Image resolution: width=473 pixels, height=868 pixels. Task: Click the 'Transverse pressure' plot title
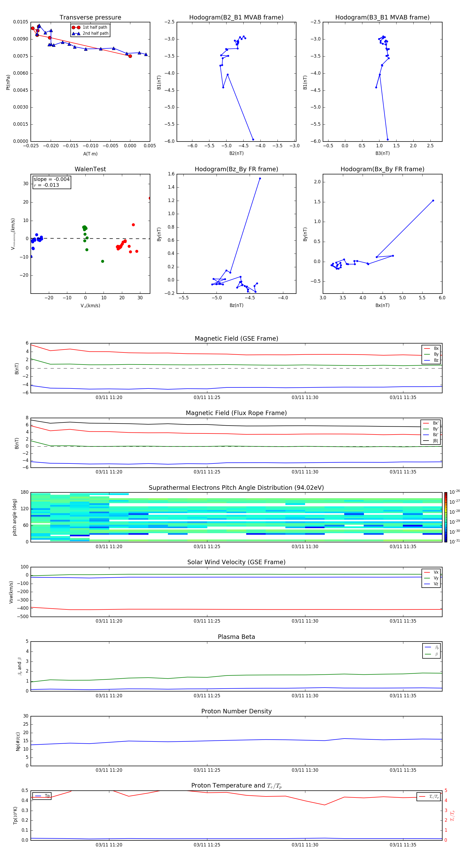(x=90, y=18)
